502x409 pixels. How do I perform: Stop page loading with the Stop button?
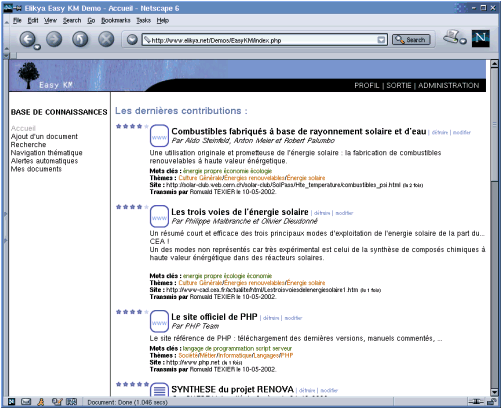106,39
